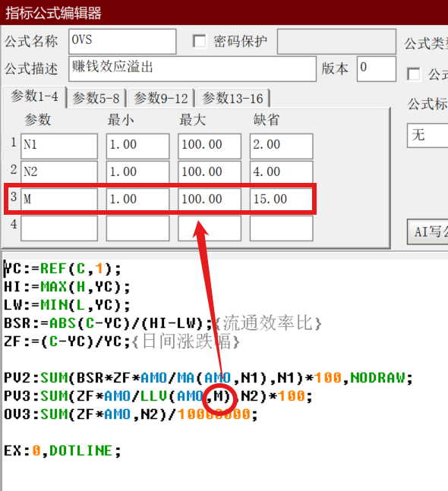Click the N2 default value 4.00 field
The height and width of the screenshot is (491, 448).
282,172
